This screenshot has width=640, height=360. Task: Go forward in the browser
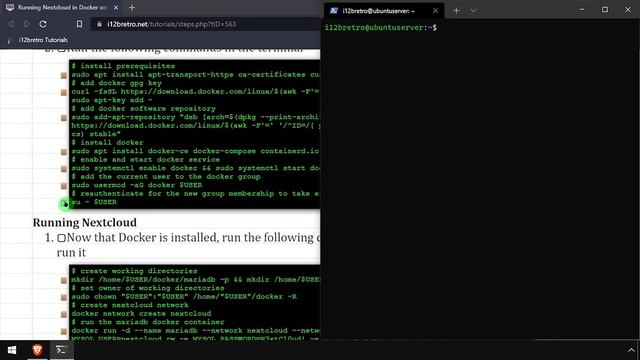(27, 24)
